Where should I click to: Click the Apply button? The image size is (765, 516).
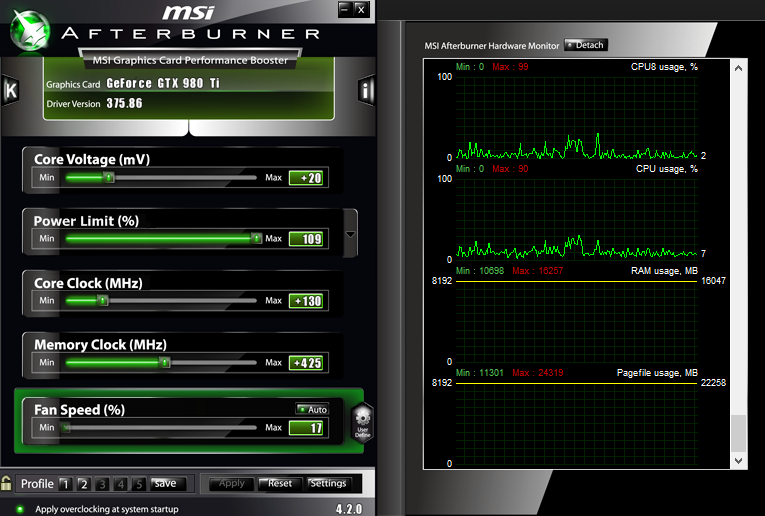(232, 483)
